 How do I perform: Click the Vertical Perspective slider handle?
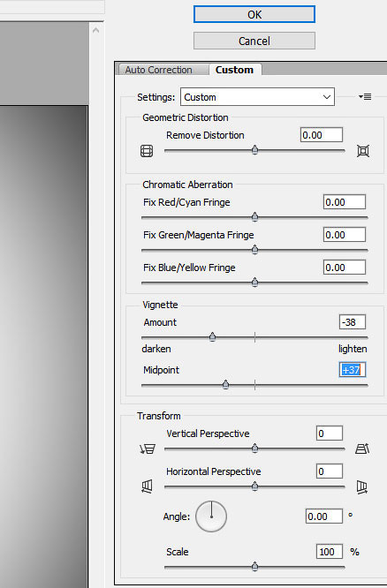tap(254, 449)
